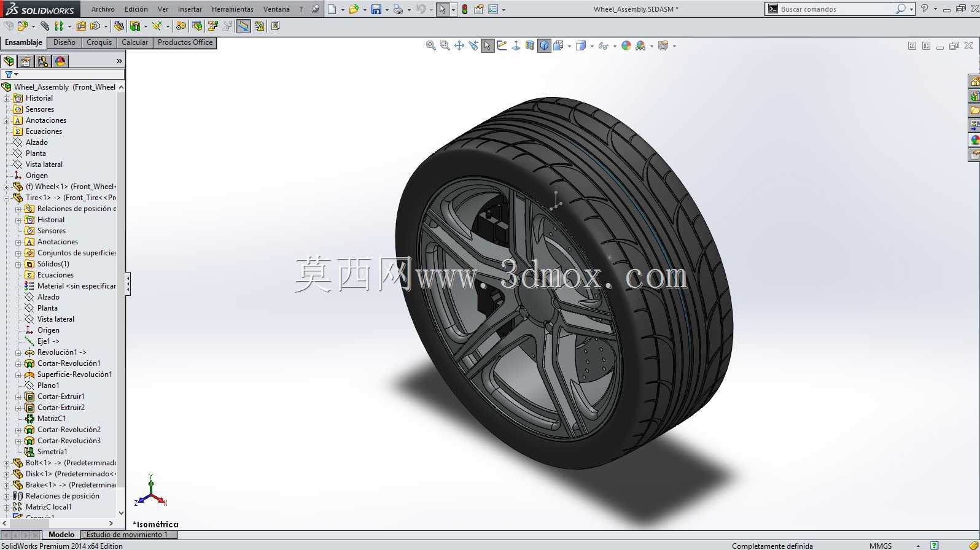The height and width of the screenshot is (550, 980).
Task: Open the FeatureManager design tree tab
Action: 9,61
